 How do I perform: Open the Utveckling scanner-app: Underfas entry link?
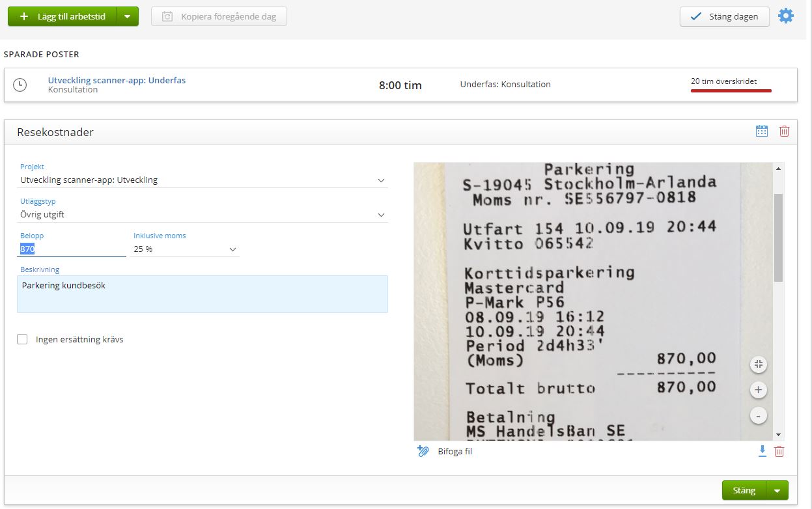[116, 80]
